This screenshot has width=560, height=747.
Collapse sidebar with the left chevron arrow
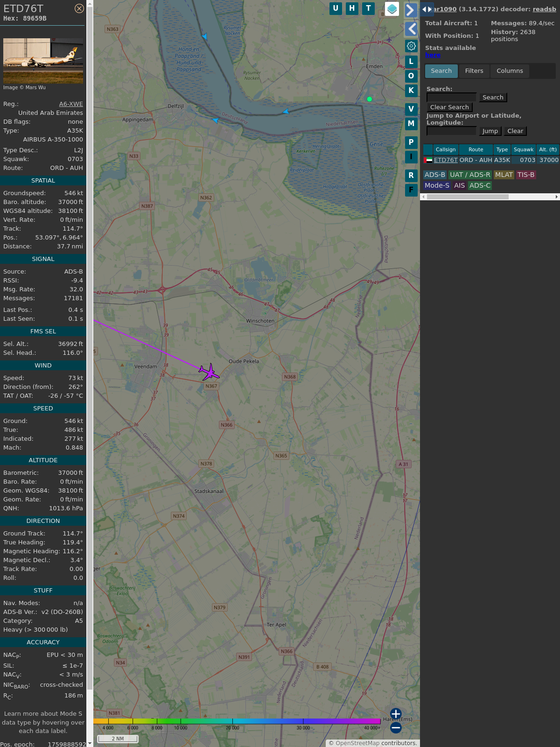(411, 29)
